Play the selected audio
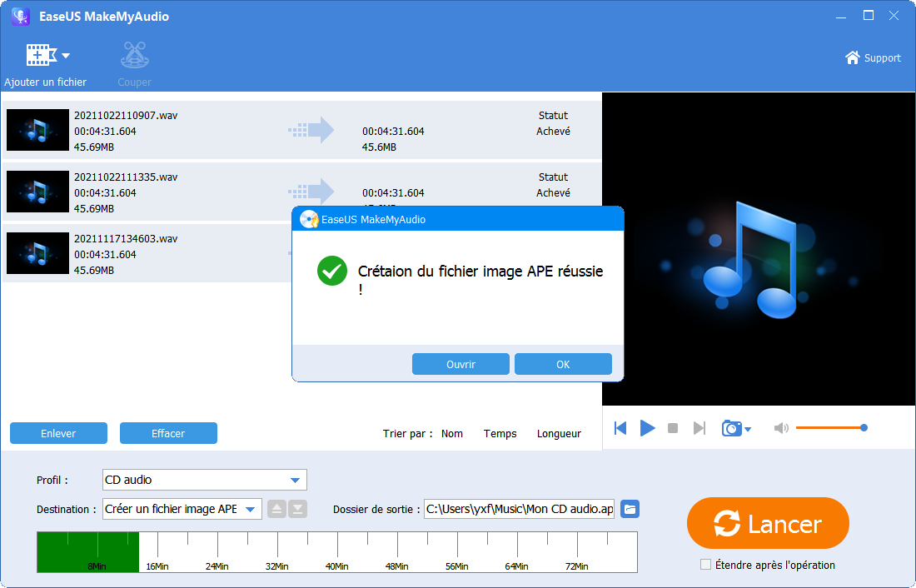The height and width of the screenshot is (588, 916). pyautogui.click(x=647, y=428)
